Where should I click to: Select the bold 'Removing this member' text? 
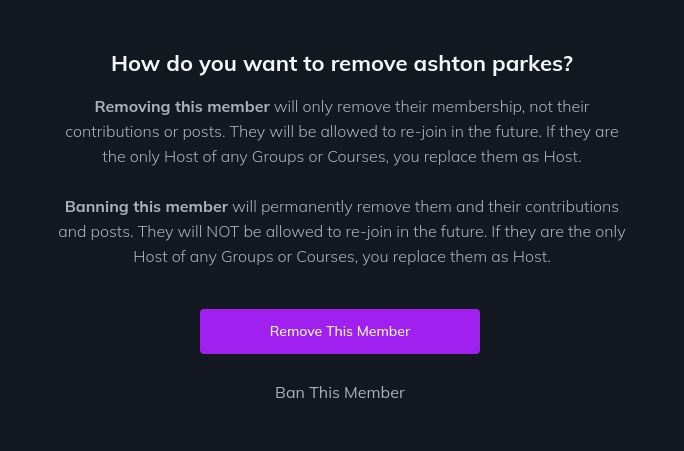[x=182, y=106]
